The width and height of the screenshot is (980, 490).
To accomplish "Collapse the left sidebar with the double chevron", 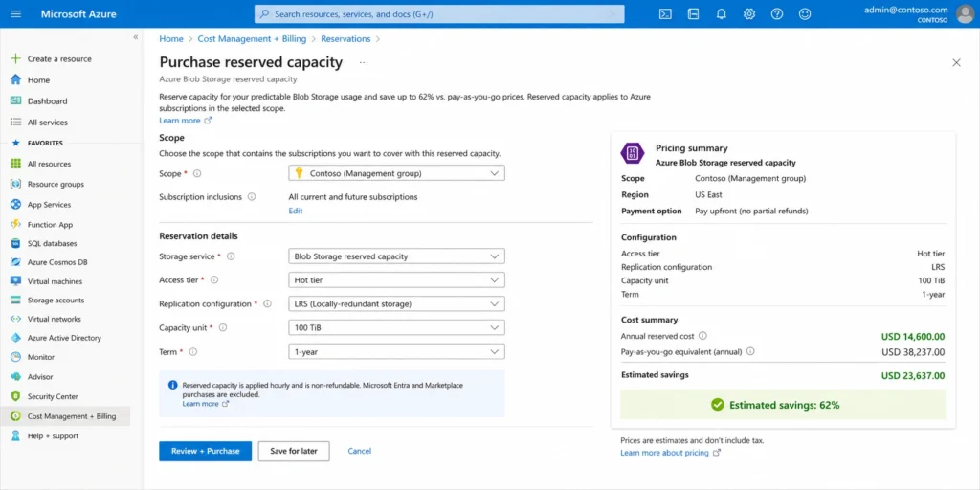I will tap(136, 37).
